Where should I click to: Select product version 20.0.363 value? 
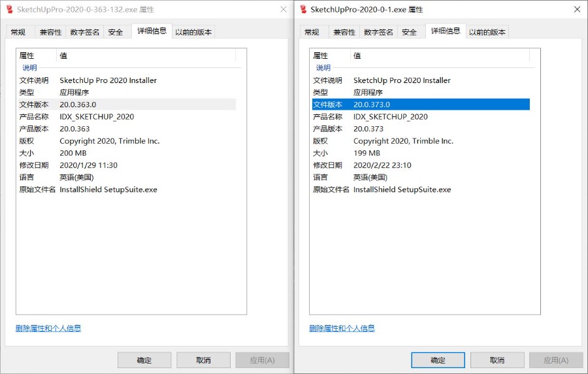click(x=74, y=129)
